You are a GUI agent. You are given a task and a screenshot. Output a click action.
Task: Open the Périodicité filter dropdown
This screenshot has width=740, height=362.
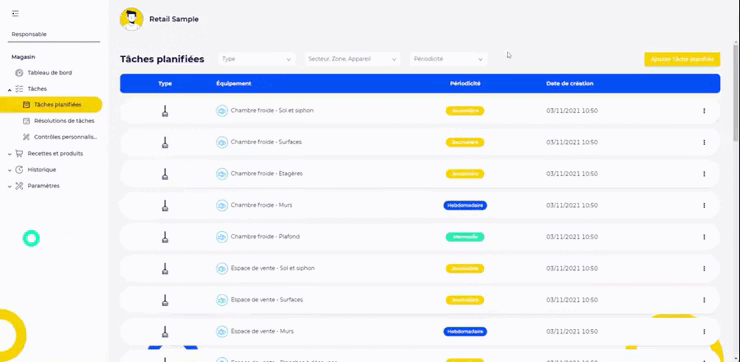pos(448,59)
